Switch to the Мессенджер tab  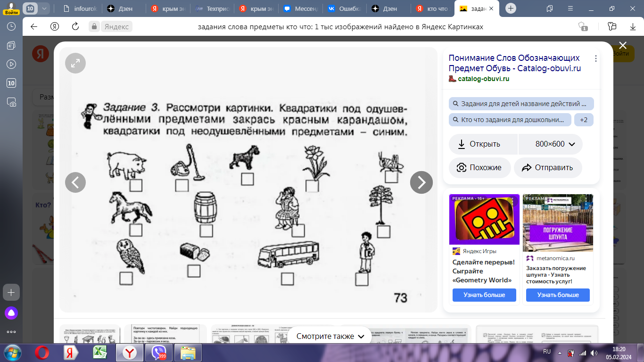point(300,8)
